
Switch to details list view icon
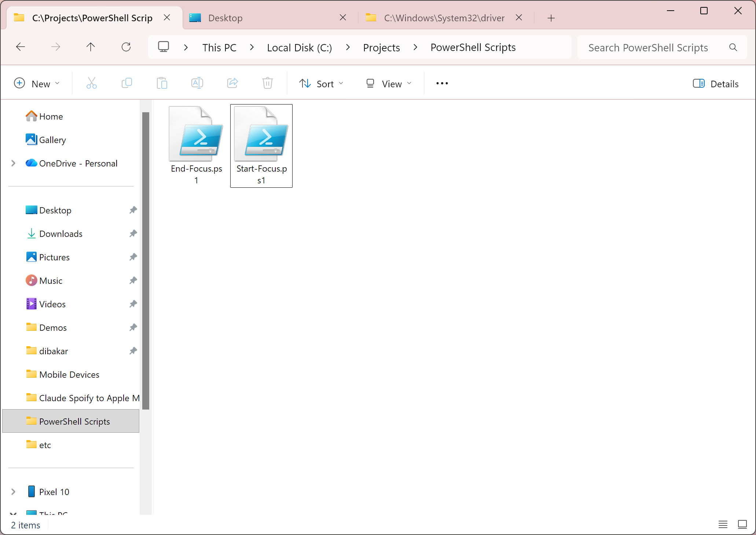point(723,524)
